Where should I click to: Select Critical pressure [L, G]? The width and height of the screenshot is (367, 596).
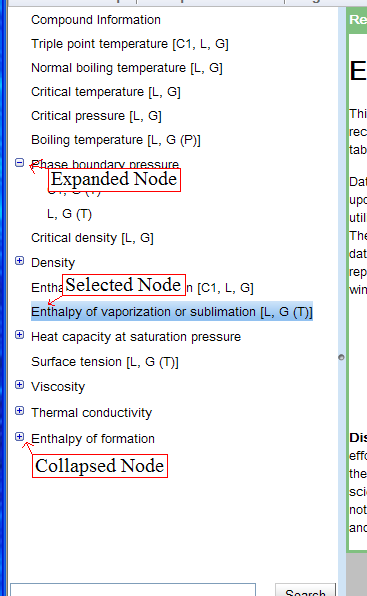click(96, 116)
